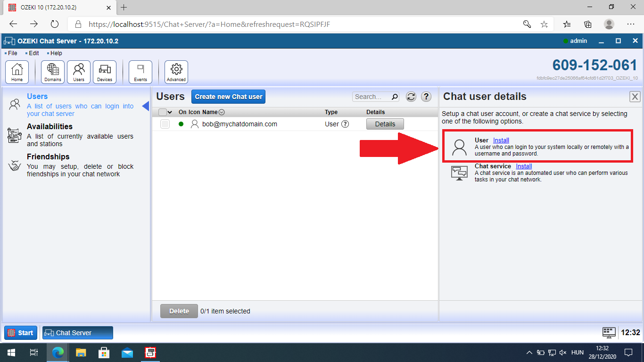Select Friendships in the left sidebar
Viewport: 644px width, 362px height.
[x=48, y=156]
